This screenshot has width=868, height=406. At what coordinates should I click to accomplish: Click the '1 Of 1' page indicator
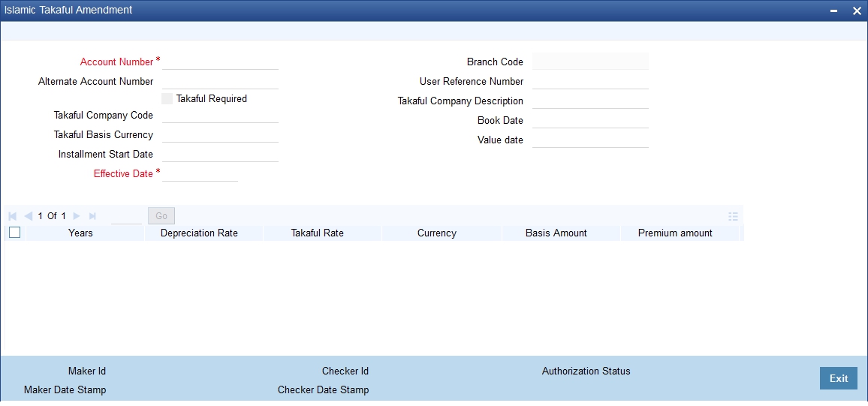click(52, 215)
